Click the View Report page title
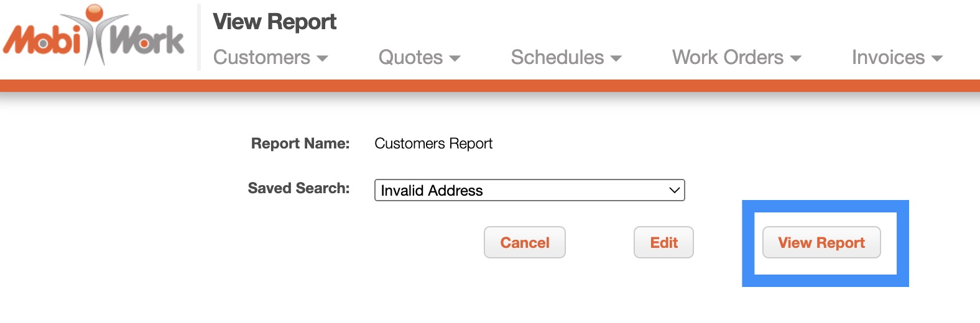980x323 pixels. (274, 22)
